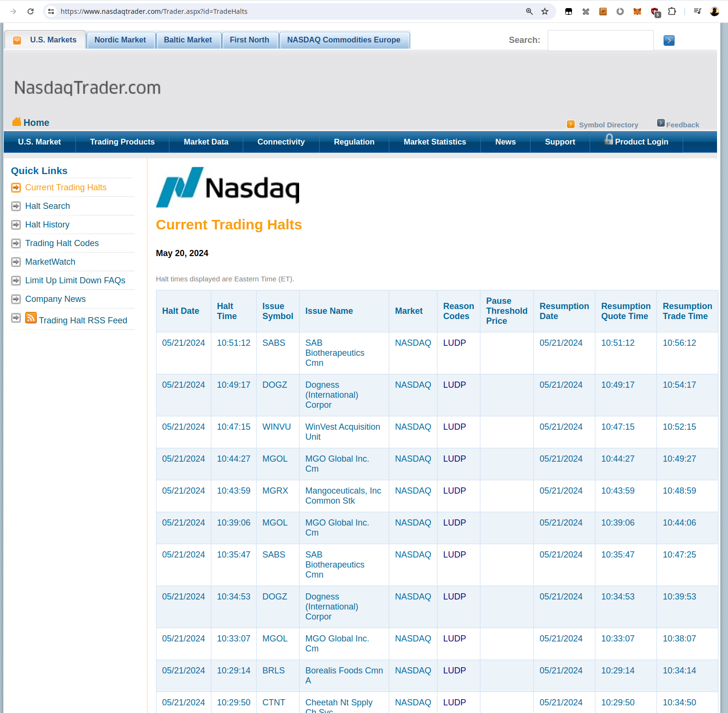Click the Resumption Trade Time column header
728x713 pixels.
pyautogui.click(x=687, y=311)
